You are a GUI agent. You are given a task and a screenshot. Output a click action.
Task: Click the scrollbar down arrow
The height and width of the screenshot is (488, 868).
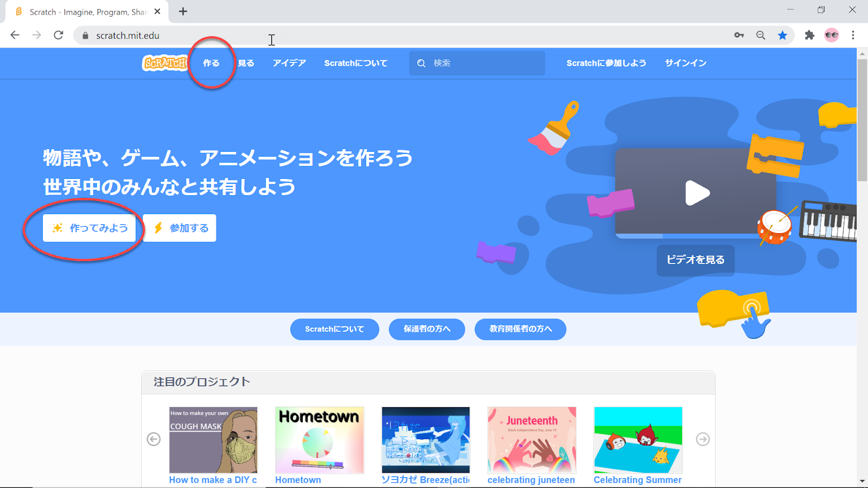tap(862, 481)
